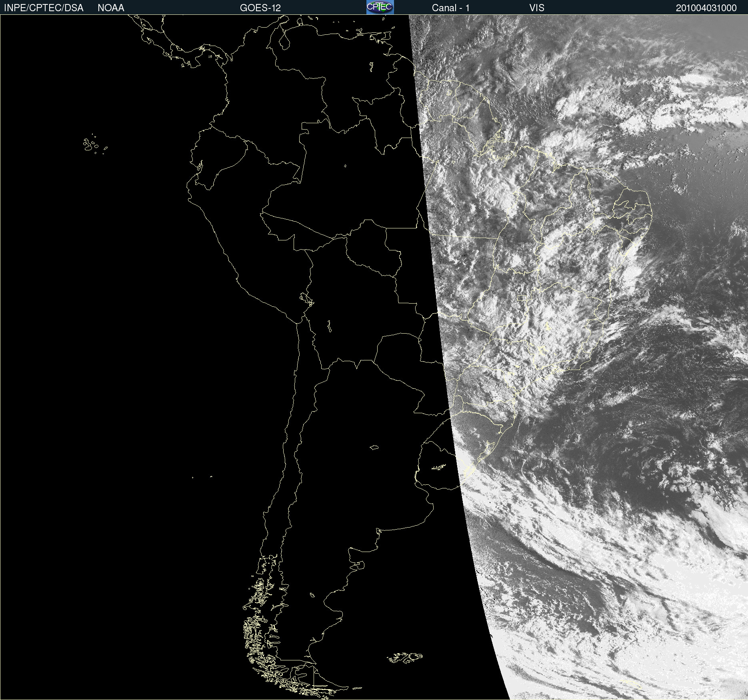Select the NOAA label in the header

click(111, 8)
